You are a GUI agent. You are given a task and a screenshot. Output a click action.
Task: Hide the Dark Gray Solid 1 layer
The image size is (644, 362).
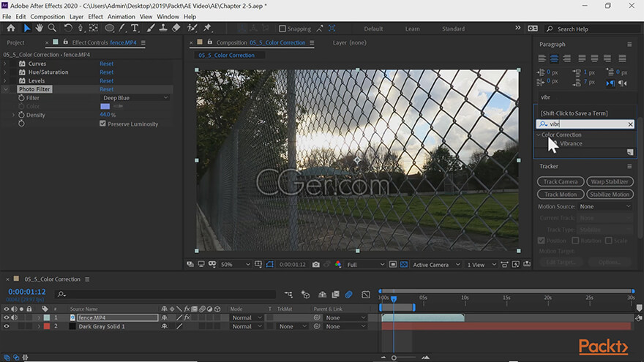click(x=6, y=326)
